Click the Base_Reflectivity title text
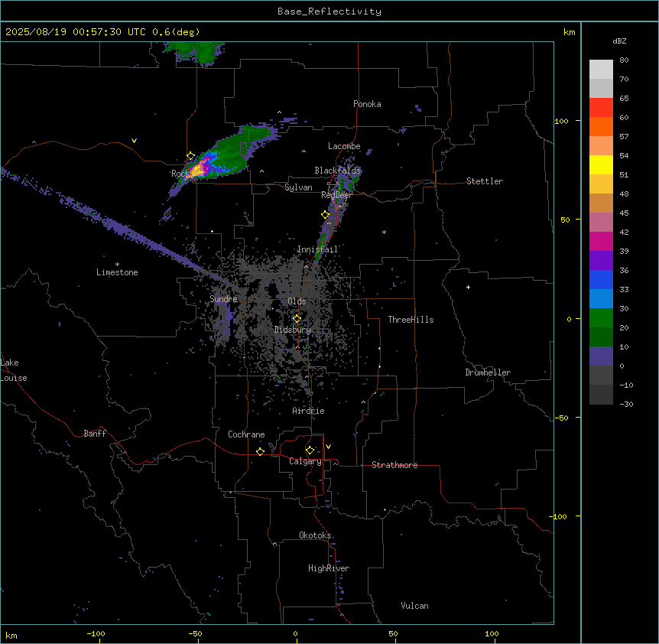659x644 pixels. [x=329, y=11]
